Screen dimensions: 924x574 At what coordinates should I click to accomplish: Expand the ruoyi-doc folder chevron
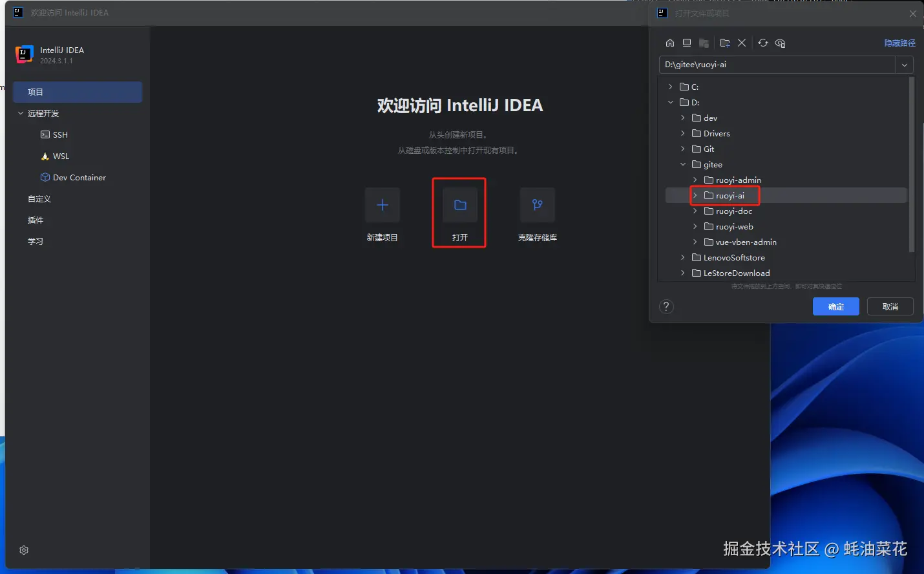pos(695,211)
